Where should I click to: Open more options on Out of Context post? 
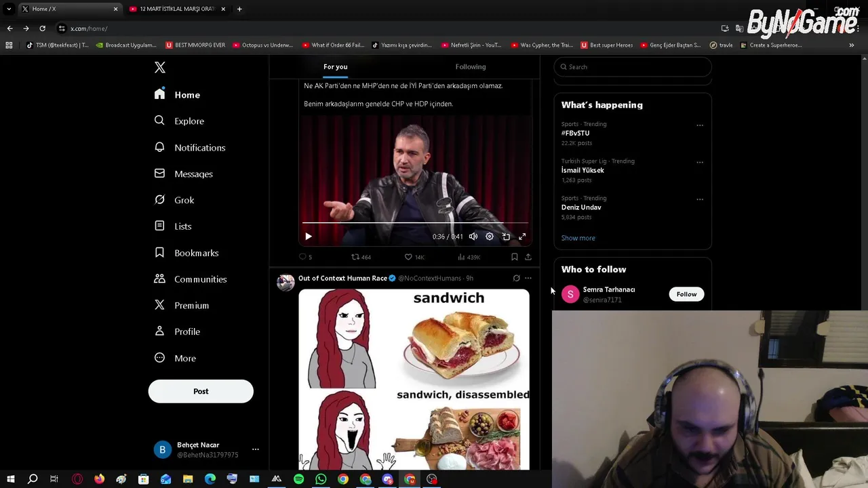pos(528,278)
